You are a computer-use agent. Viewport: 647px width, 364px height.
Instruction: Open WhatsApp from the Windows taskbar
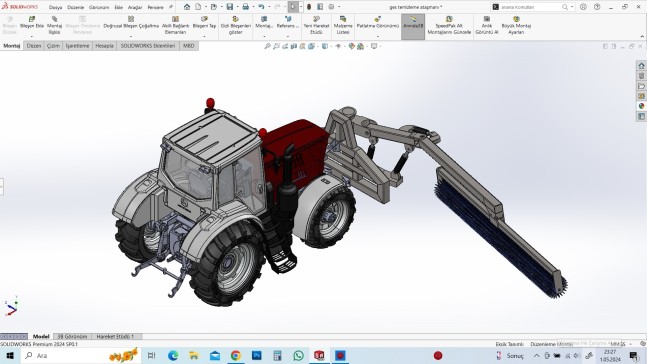[298, 355]
